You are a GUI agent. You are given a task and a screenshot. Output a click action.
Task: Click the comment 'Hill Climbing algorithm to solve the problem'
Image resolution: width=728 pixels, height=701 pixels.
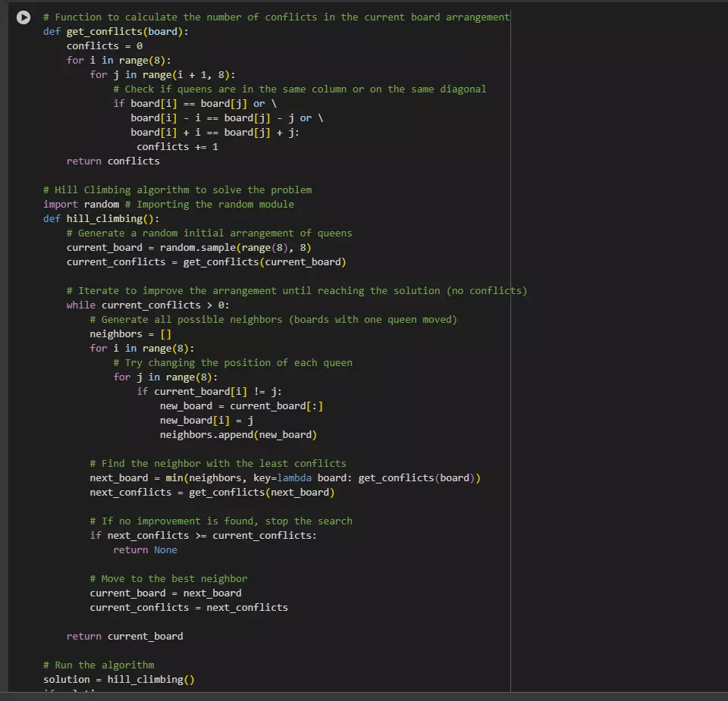click(x=177, y=189)
